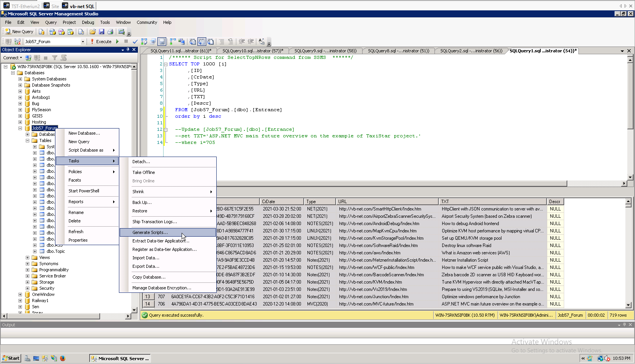Image resolution: width=635 pixels, height=364 pixels.
Task: Click New Database in context menu
Action: tap(87, 133)
